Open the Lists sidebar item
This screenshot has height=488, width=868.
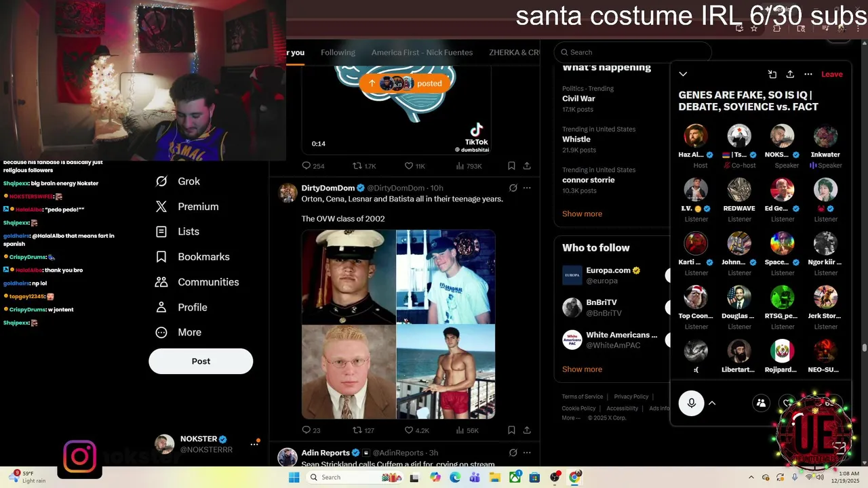(178, 232)
